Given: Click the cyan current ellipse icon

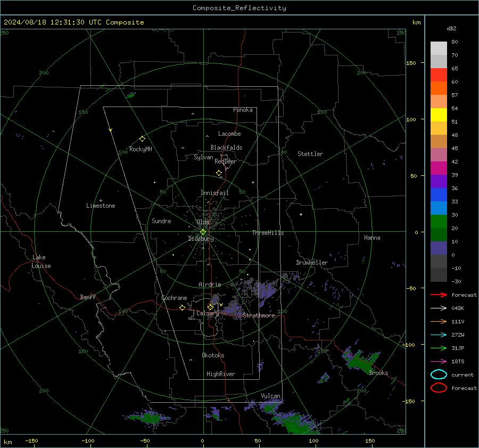Looking at the screenshot, I should [439, 374].
